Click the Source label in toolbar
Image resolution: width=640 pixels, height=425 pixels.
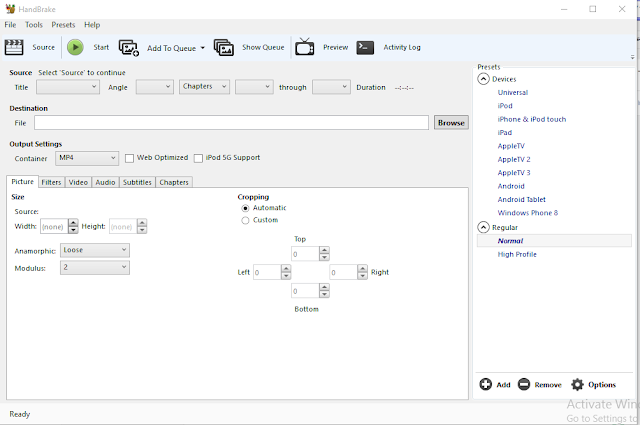(44, 47)
